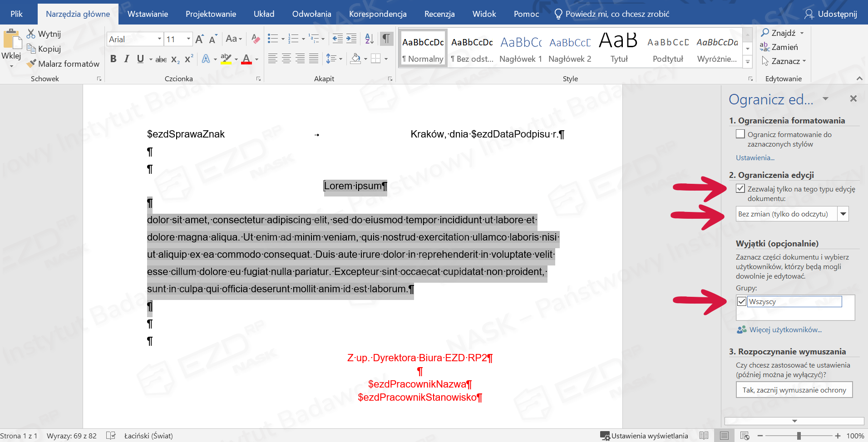Screen dimensions: 868x442
Task: Toggle the 'Wszyscy' group checkbox
Action: pos(742,302)
